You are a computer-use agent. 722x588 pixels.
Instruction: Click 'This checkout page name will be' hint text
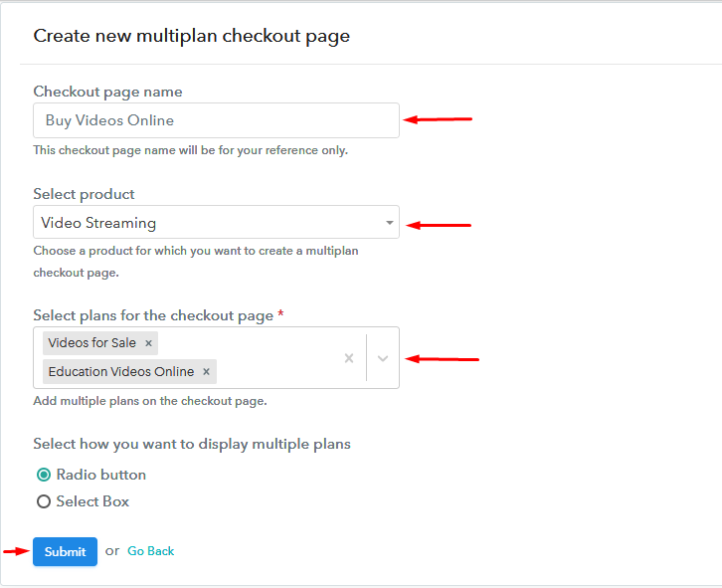pos(191,150)
